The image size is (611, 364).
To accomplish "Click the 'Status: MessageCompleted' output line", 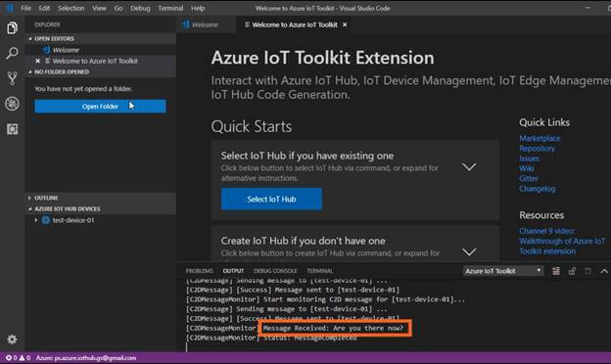I will (271, 338).
